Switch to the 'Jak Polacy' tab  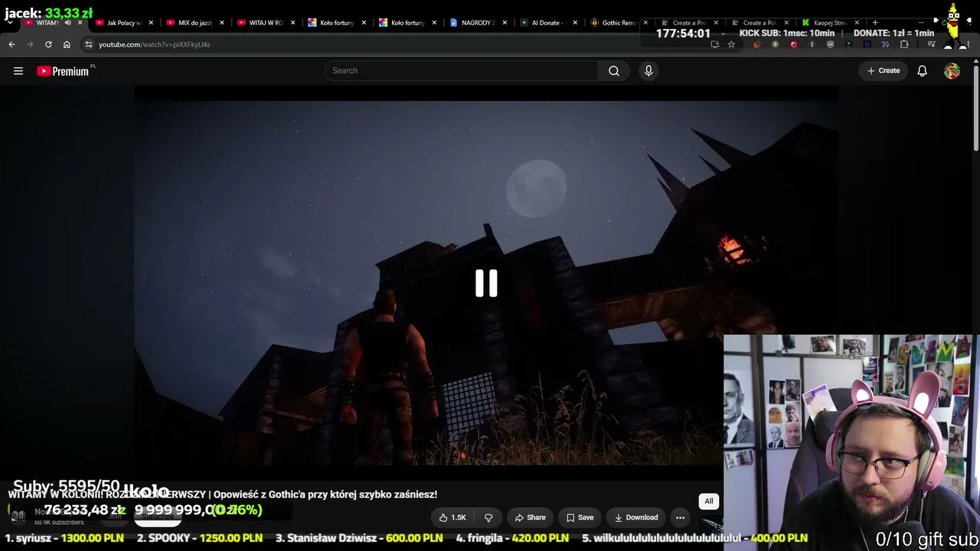[x=123, y=23]
